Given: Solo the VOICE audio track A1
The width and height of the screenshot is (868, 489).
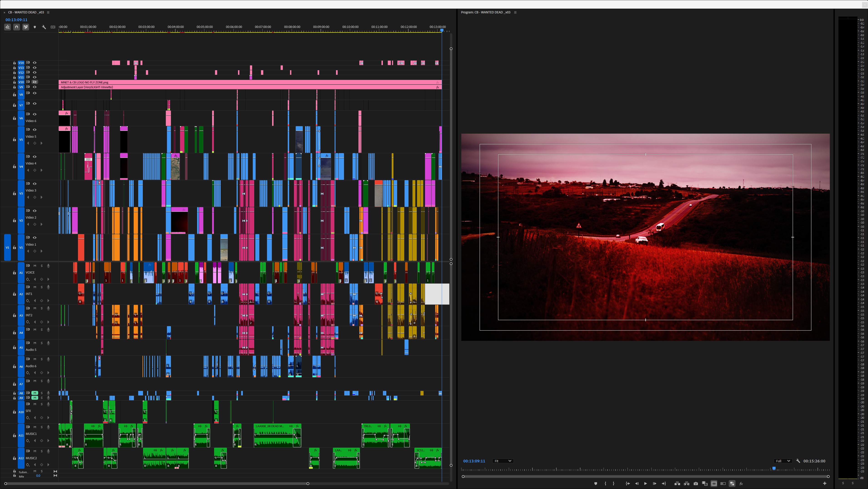Looking at the screenshot, I should [x=42, y=266].
